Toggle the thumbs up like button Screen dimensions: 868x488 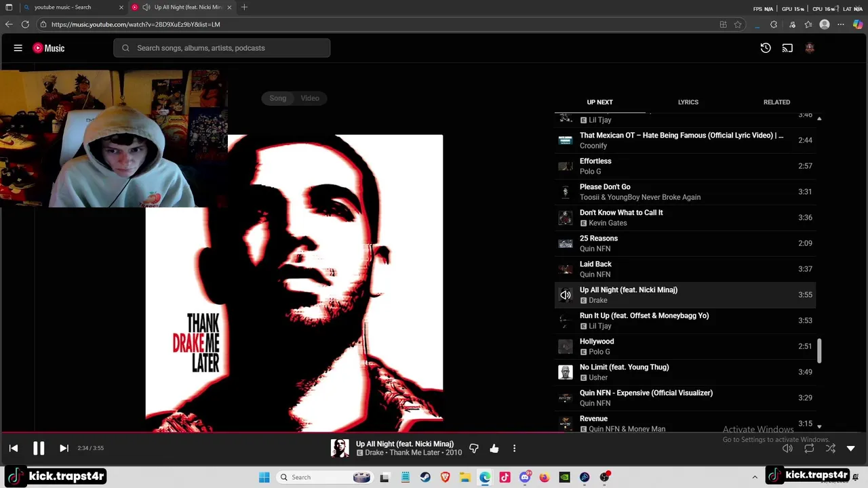[x=494, y=448]
